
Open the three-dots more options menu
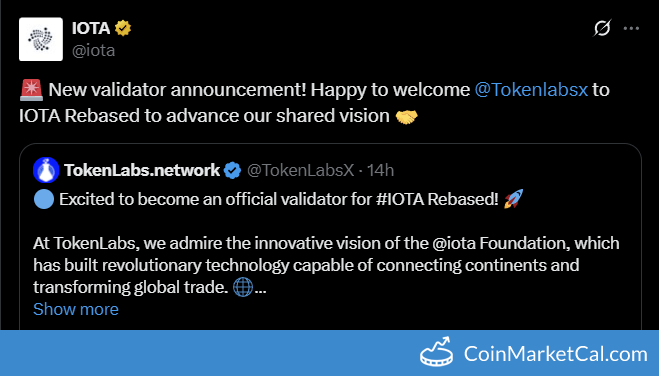click(x=631, y=28)
